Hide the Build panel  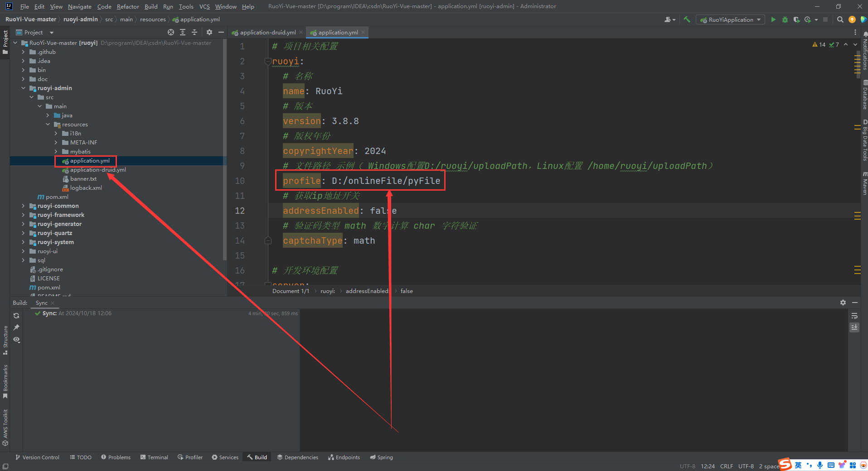pos(855,303)
